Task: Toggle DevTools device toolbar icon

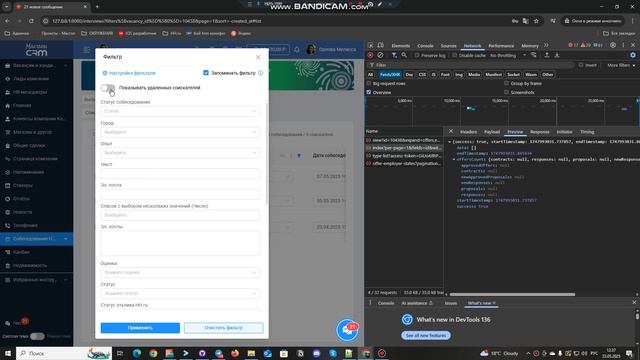Action: [x=380, y=45]
